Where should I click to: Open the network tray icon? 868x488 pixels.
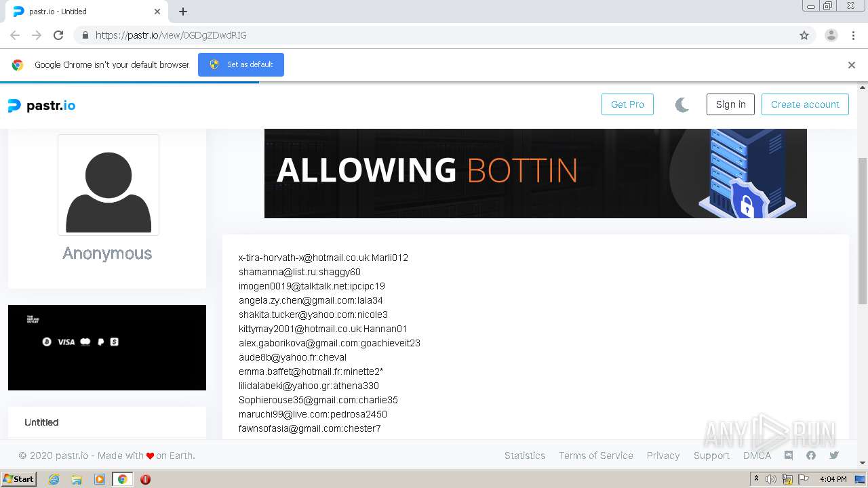click(x=787, y=479)
